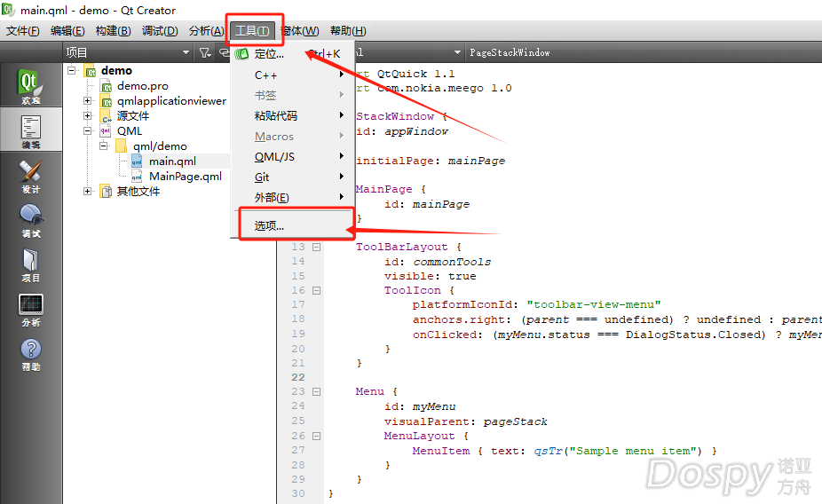The image size is (822, 504).
Task: Click 'myMenu' id value in editor
Action: 434,406
